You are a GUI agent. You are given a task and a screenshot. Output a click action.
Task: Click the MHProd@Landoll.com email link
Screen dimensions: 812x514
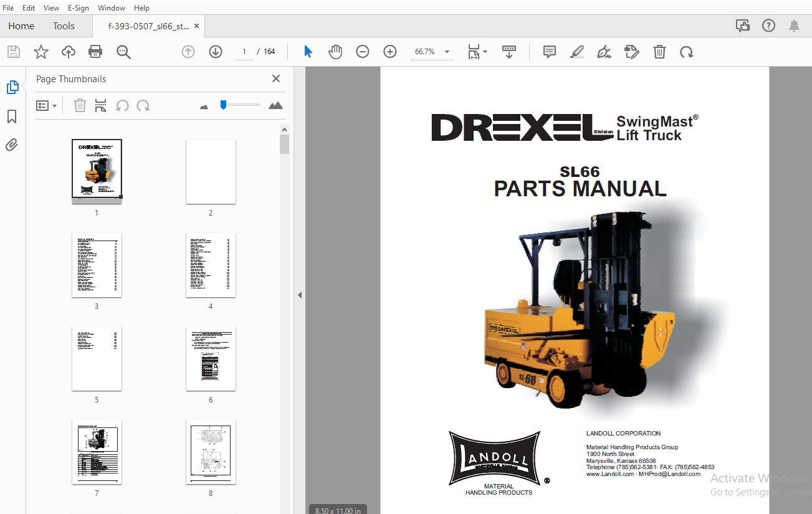point(670,474)
